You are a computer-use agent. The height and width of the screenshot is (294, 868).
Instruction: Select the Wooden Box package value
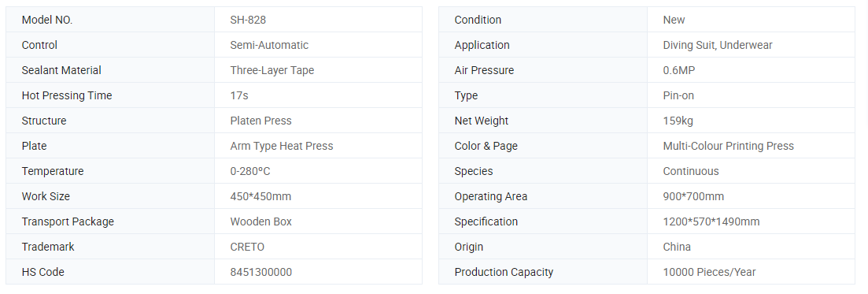[260, 222]
